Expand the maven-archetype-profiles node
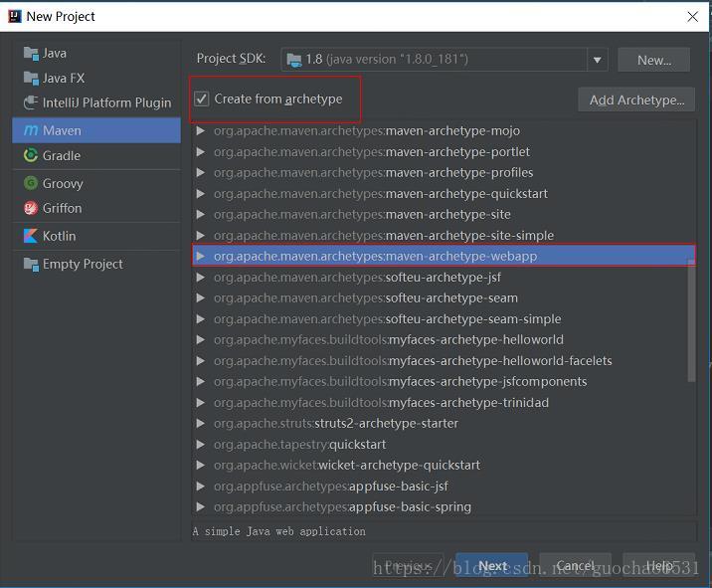The image size is (712, 588). coord(200,173)
